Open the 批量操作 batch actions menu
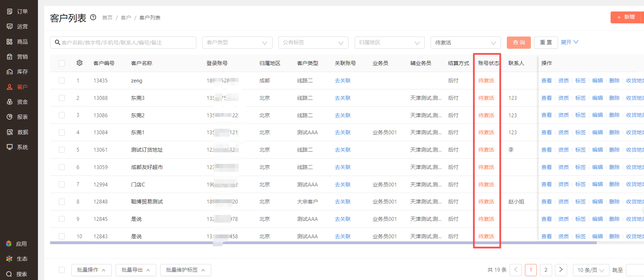Viewport: 644px width, 280px height. (92, 270)
